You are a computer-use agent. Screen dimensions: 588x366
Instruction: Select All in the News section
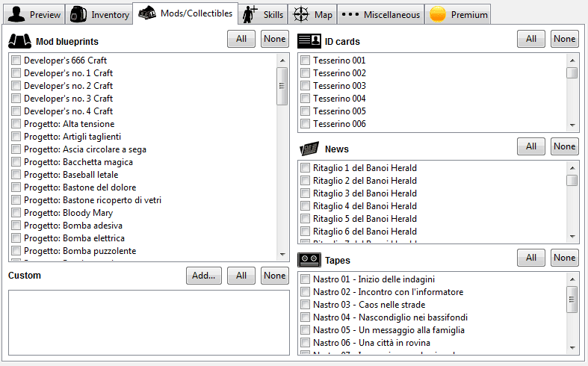click(x=530, y=147)
